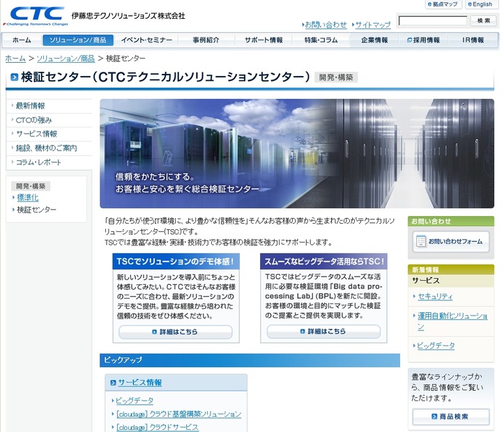Select 検証センター in the sidebar

[36, 210]
